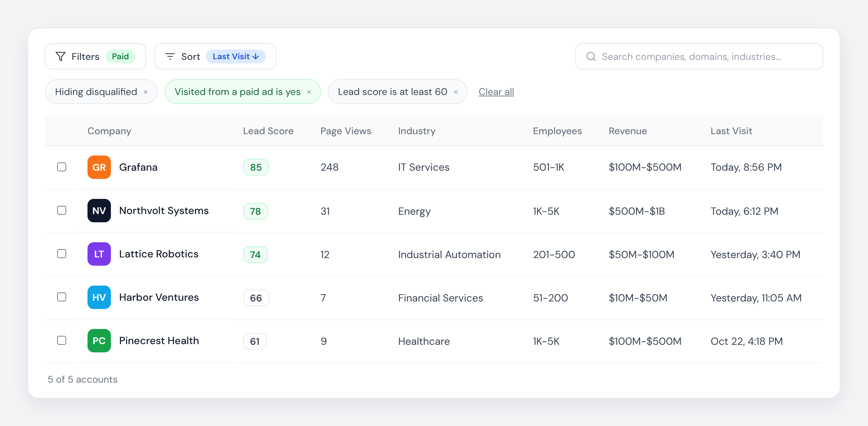Image resolution: width=868 pixels, height=426 pixels.
Task: Open the Harbor Ventures company name
Action: click(159, 297)
